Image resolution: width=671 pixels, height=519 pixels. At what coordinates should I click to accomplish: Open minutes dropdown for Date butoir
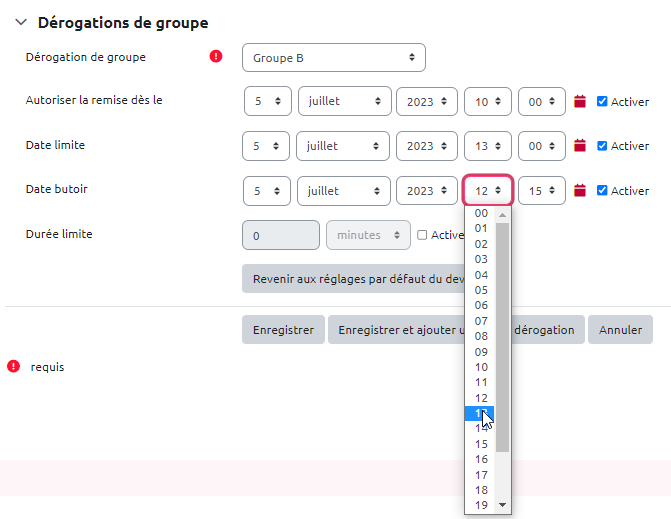pyautogui.click(x=542, y=191)
